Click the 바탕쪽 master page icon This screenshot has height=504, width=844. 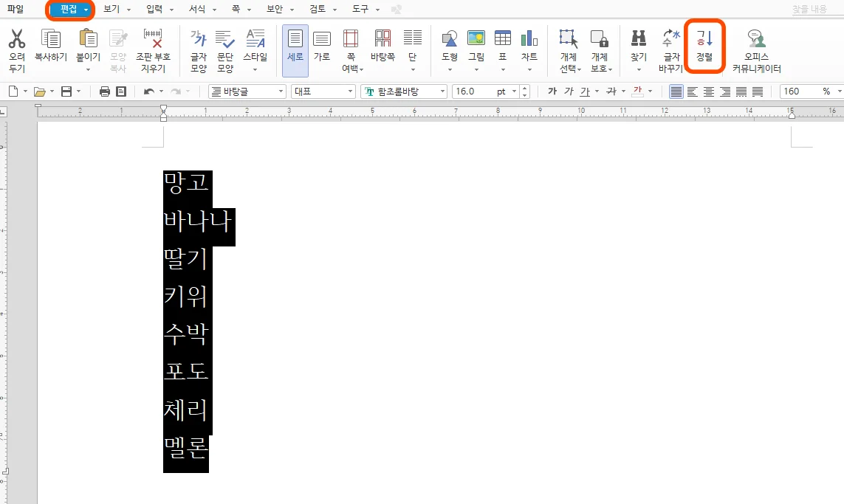[x=382, y=38]
